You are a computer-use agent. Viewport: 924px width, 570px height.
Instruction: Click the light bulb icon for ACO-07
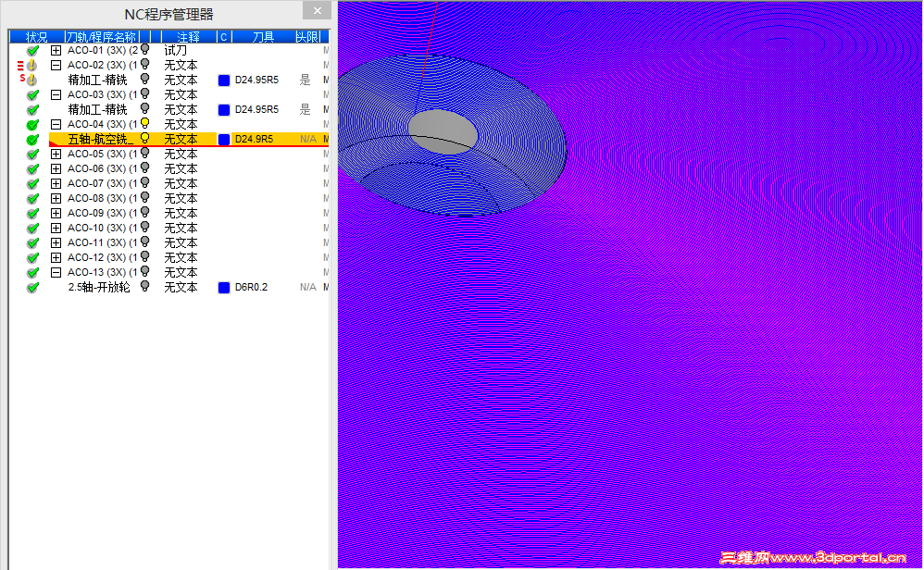pyautogui.click(x=145, y=182)
